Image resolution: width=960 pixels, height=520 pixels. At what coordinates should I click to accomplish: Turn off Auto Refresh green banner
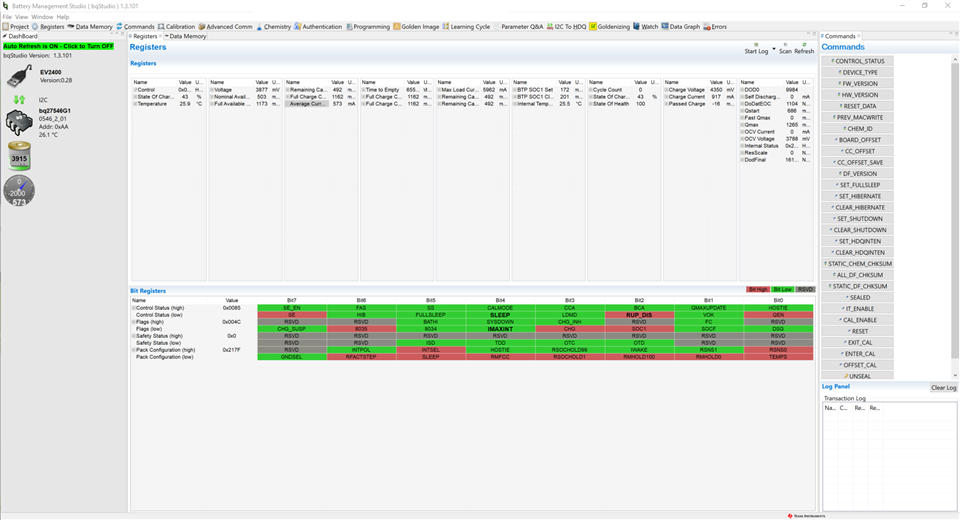[x=58, y=47]
